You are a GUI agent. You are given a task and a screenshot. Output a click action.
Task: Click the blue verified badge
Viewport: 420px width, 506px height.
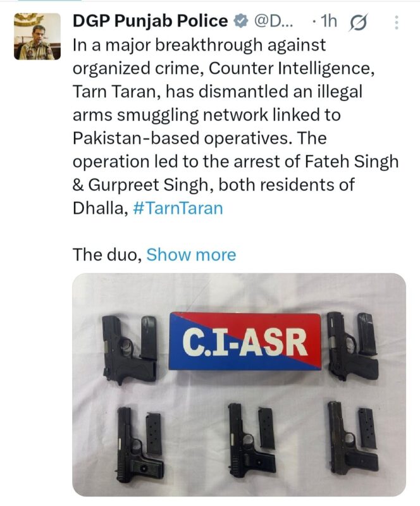tap(240, 22)
